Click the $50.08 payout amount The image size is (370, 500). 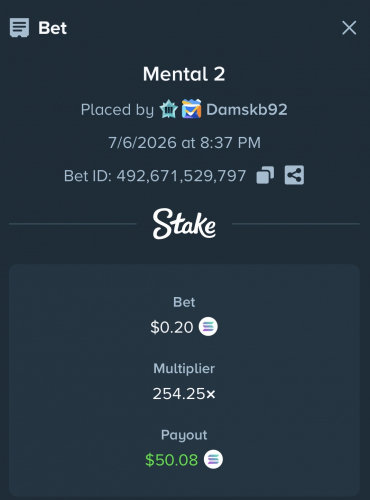point(171,460)
